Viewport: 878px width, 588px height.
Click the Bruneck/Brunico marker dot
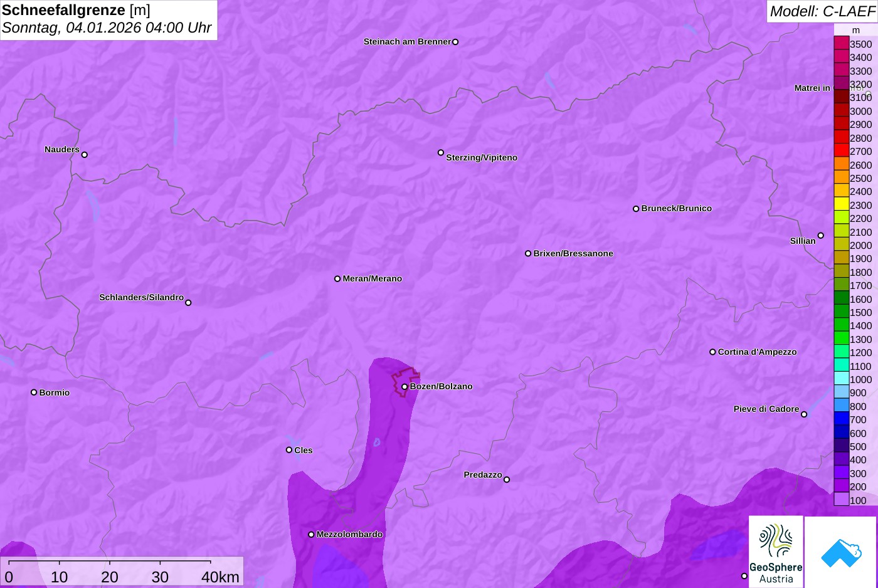tap(636, 209)
